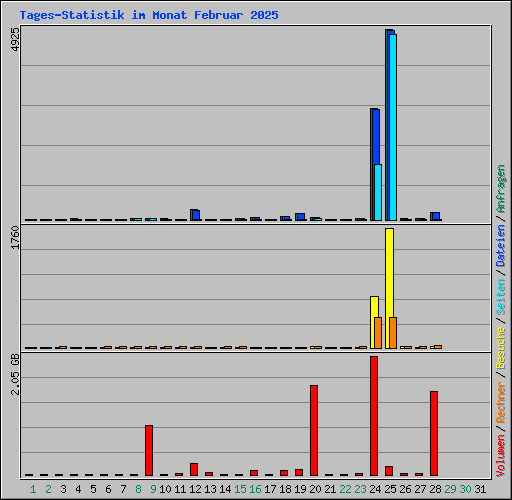Viewport: 512px width, 500px height.
Task: Click the tallest red Volumen bar on day 24
Action: click(x=374, y=416)
